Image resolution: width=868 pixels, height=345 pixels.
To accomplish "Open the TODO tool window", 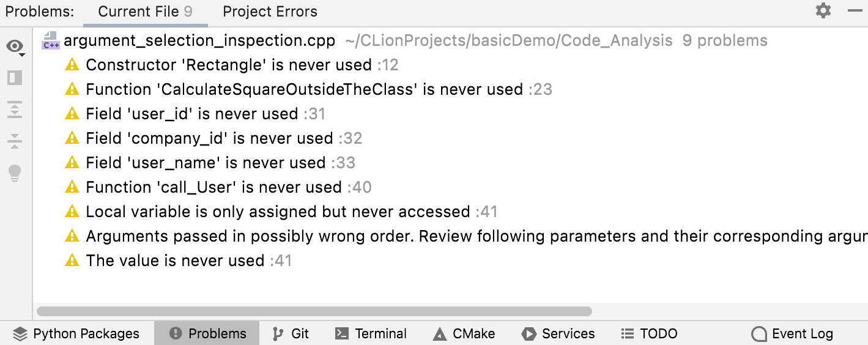I will tap(649, 333).
